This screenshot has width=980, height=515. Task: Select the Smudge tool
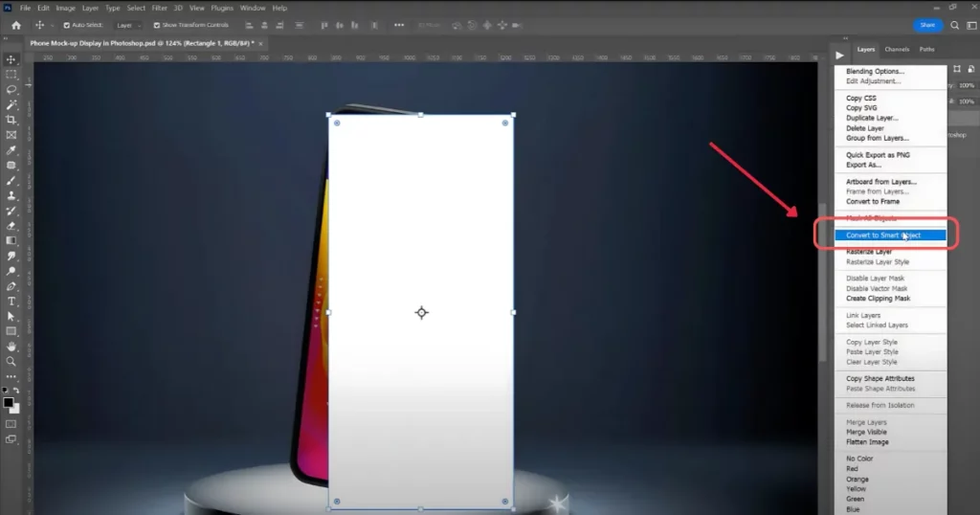(x=11, y=256)
